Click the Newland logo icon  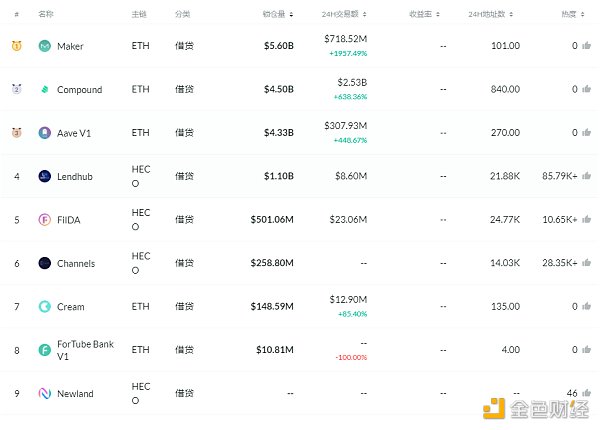pos(45,394)
